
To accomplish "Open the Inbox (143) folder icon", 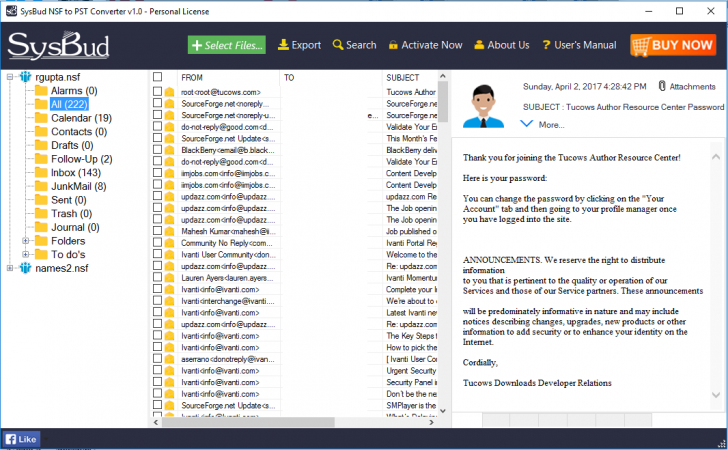I will 41,173.
